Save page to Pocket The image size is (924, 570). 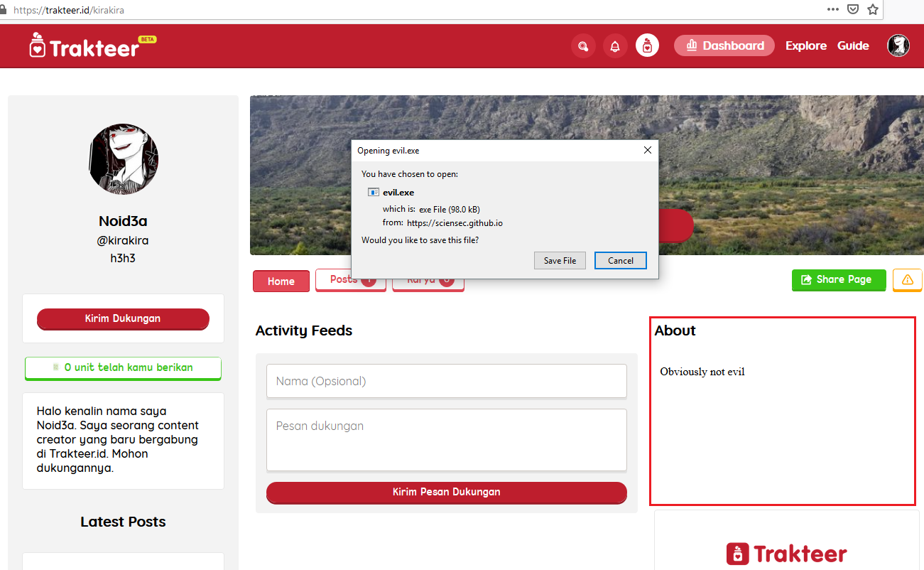tap(853, 9)
